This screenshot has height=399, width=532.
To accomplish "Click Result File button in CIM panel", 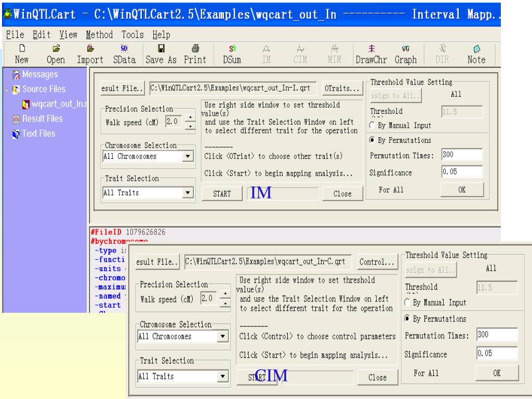I will (157, 262).
